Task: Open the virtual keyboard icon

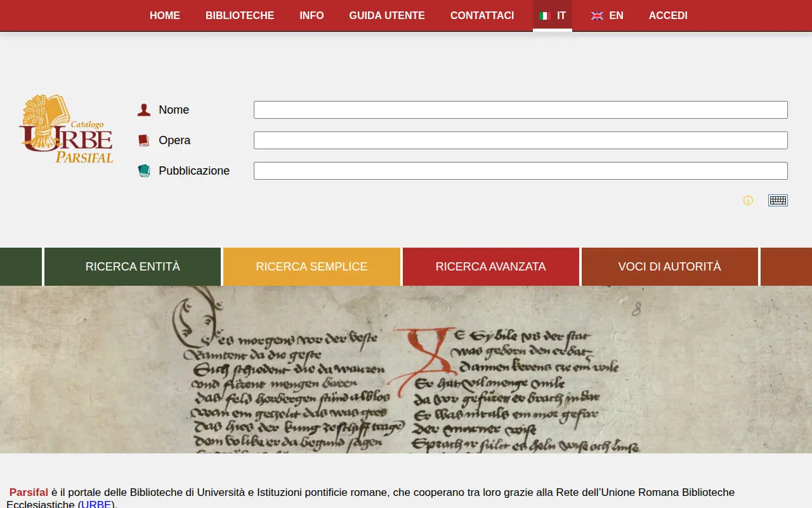Action: point(778,200)
